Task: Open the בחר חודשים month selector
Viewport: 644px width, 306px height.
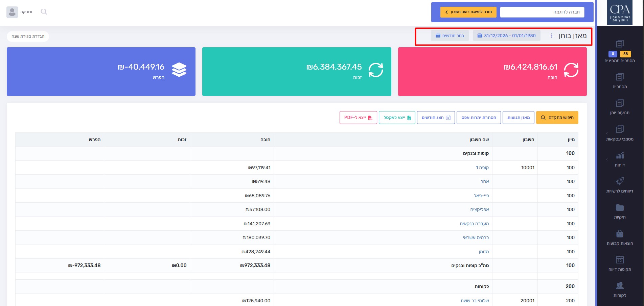Action: tap(450, 36)
